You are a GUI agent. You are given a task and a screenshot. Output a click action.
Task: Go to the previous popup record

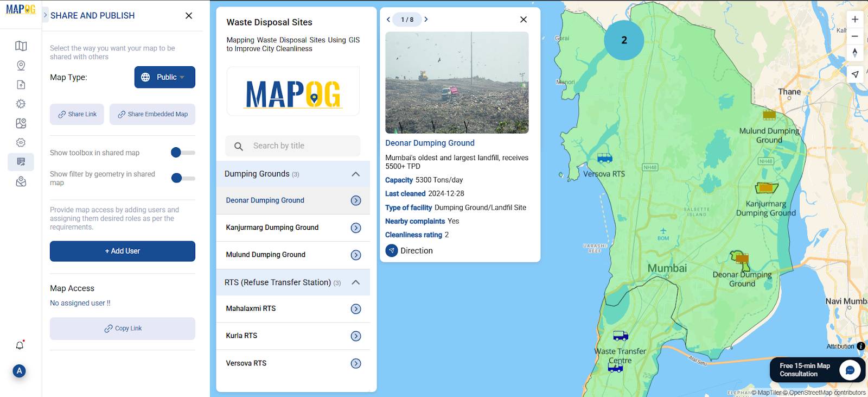388,20
